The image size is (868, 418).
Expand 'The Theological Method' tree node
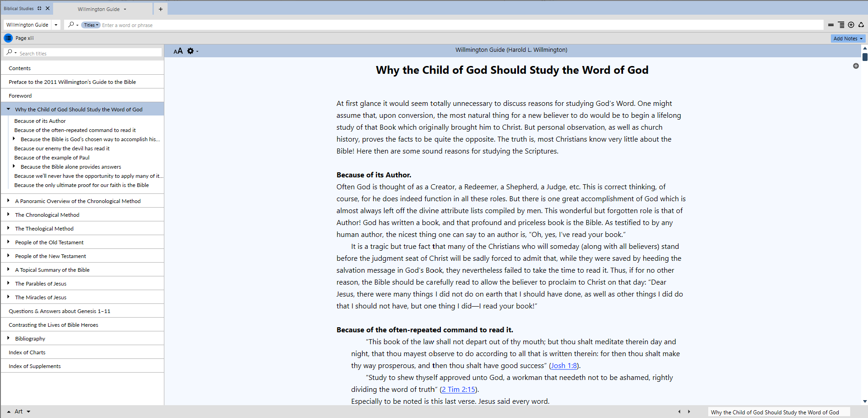pyautogui.click(x=8, y=228)
